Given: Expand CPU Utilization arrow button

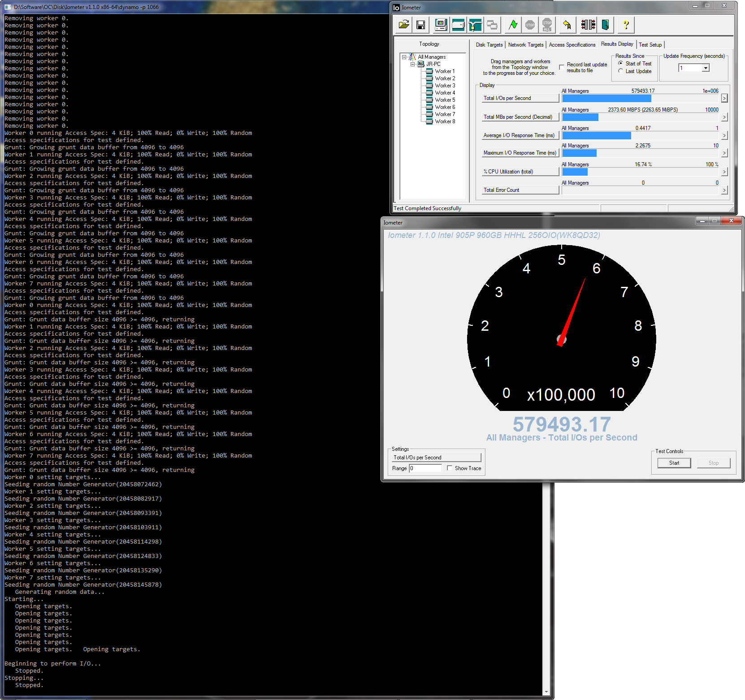Looking at the screenshot, I should click(724, 172).
